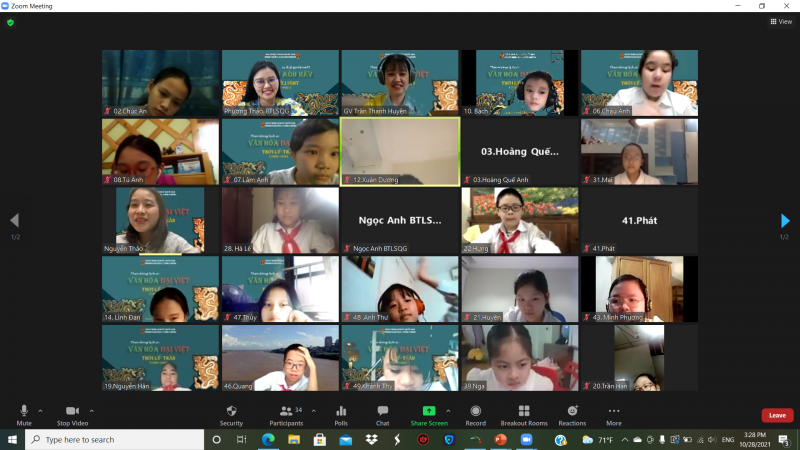This screenshot has width=800, height=450.
Task: Select the 31.Mai video tile
Action: [x=639, y=152]
